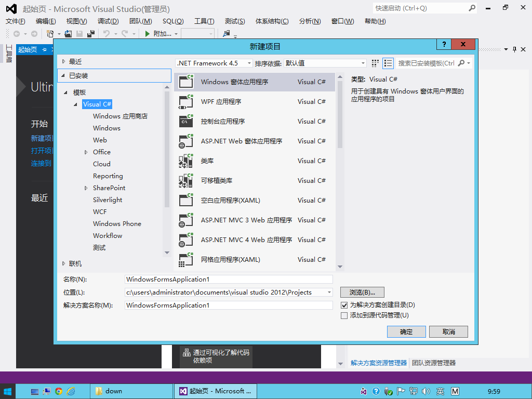Viewport: 532px width, 399px height.
Task: Expand the Office tree node
Action: click(86, 152)
